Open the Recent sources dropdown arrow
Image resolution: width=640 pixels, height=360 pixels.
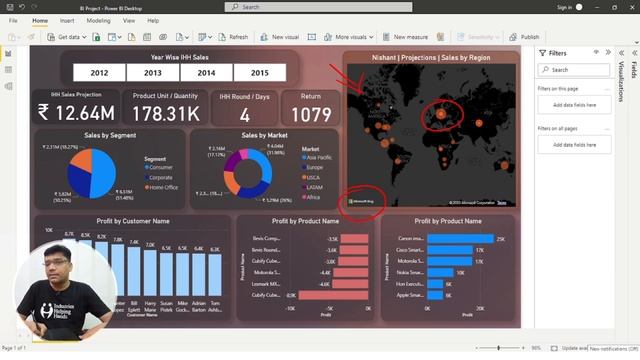187,37
